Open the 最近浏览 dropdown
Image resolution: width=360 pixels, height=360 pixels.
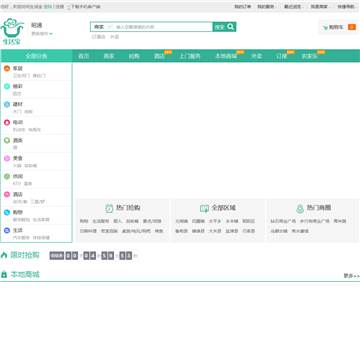tap(293, 7)
